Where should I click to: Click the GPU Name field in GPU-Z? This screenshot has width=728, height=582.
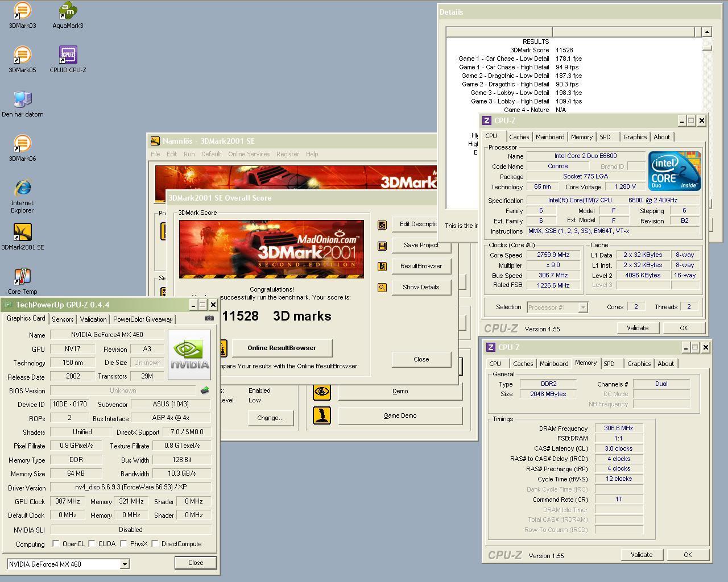(107, 335)
